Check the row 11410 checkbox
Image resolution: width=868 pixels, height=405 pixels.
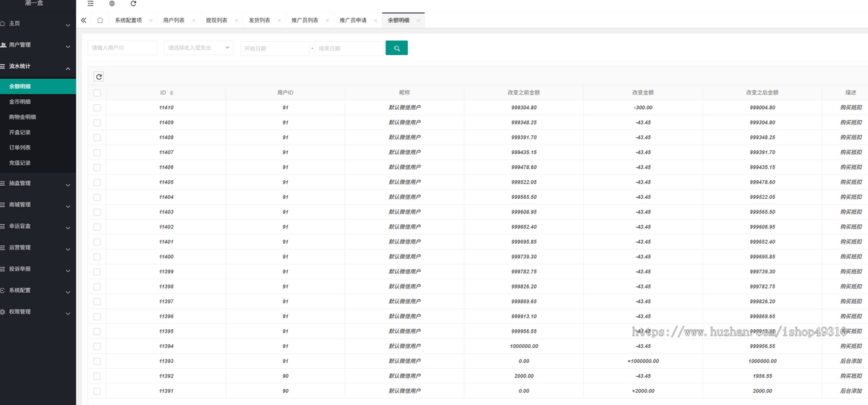pyautogui.click(x=97, y=108)
